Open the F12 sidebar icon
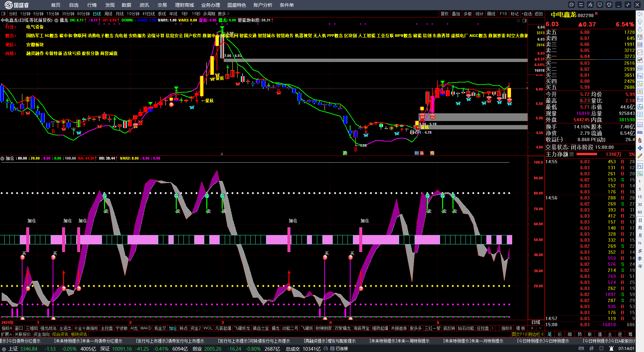The image size is (644, 352). click(640, 99)
